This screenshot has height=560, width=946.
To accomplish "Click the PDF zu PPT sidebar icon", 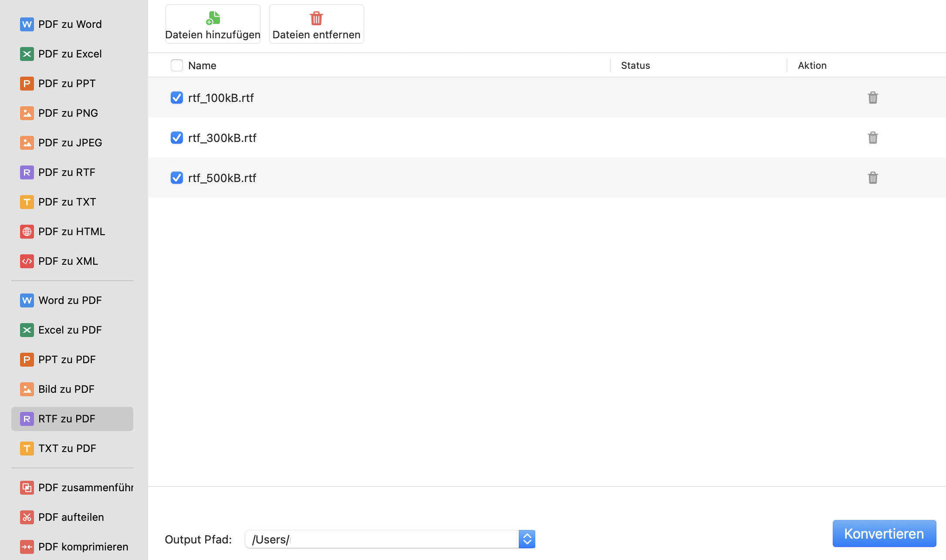I will coord(27,83).
